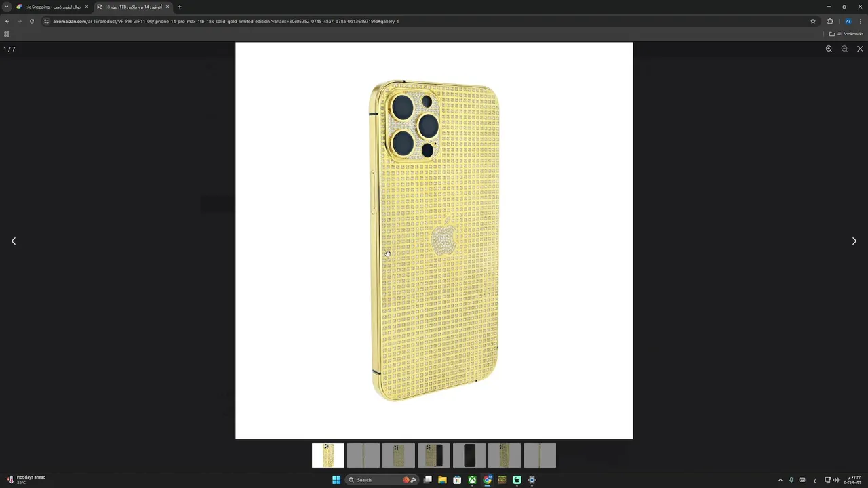Open Task View from the taskbar

coord(428,480)
